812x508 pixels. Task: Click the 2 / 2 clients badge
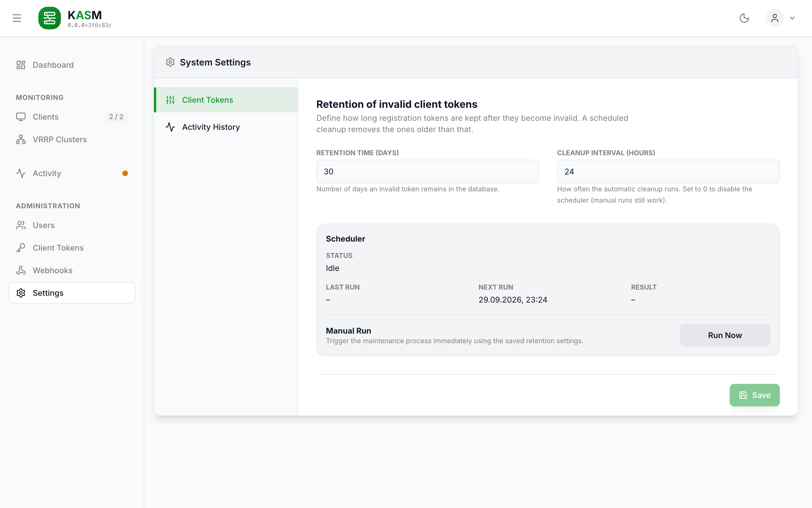click(x=116, y=117)
